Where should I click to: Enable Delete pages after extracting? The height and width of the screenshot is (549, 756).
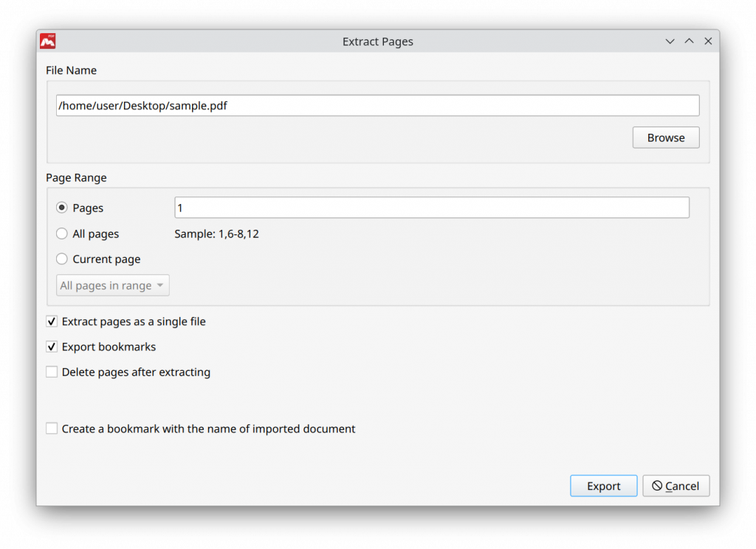52,372
